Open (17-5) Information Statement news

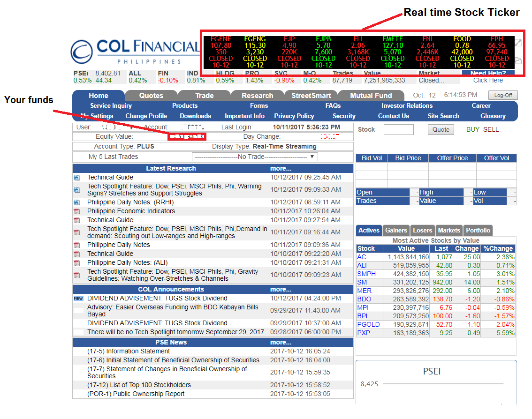click(x=128, y=352)
